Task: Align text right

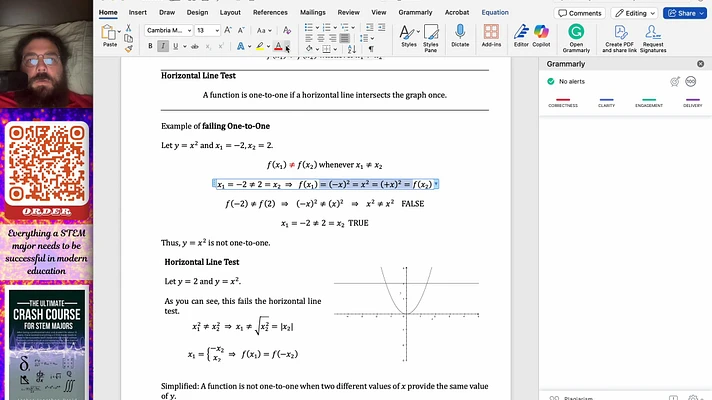Action: (x=333, y=38)
